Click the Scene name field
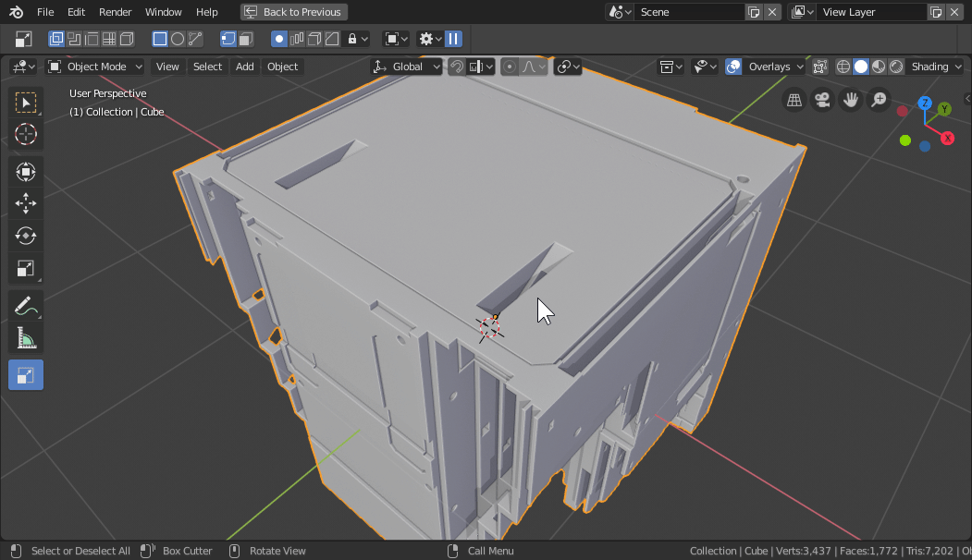Viewport: 972px width, 560px height. coord(687,12)
